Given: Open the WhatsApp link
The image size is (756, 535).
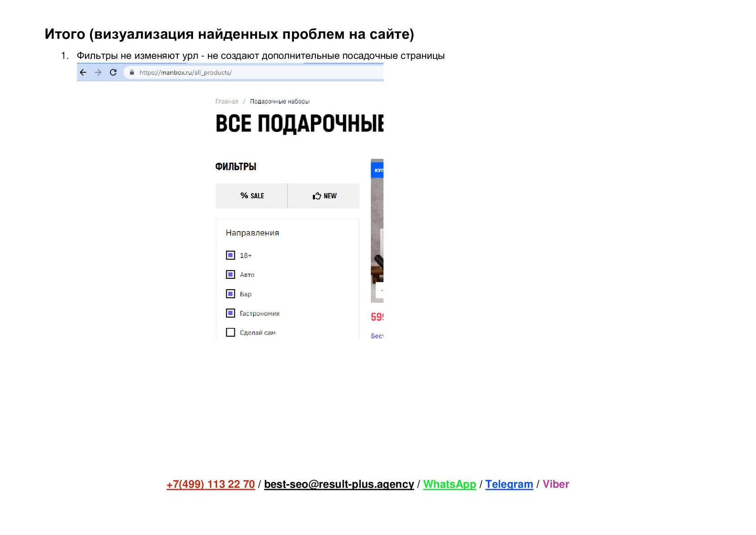Looking at the screenshot, I should tap(450, 484).
